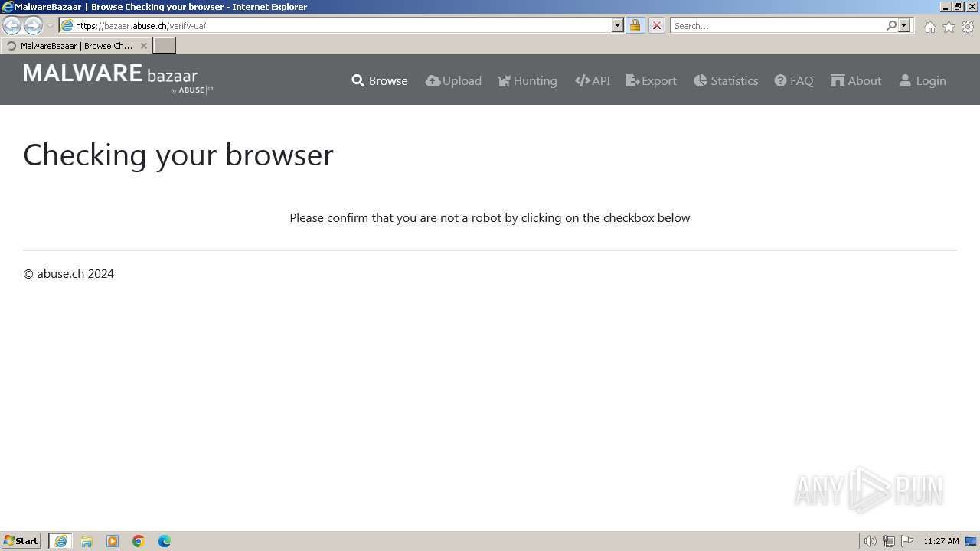Open the API menu item
Image resolution: width=980 pixels, height=551 pixels.
point(593,80)
